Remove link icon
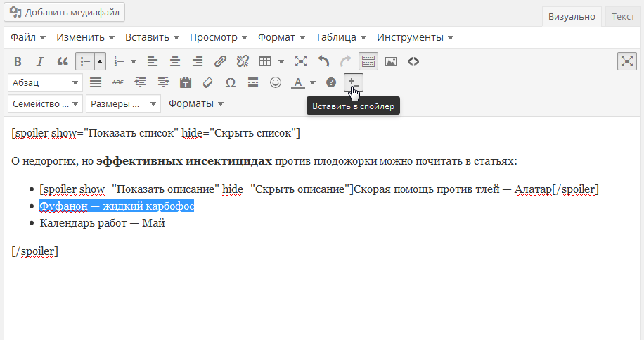The height and width of the screenshot is (340, 644). 243,62
